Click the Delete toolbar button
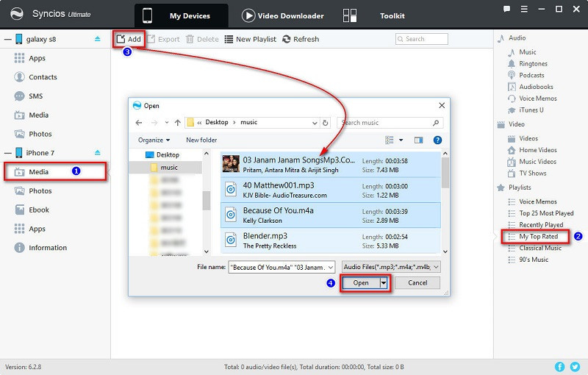 click(203, 39)
